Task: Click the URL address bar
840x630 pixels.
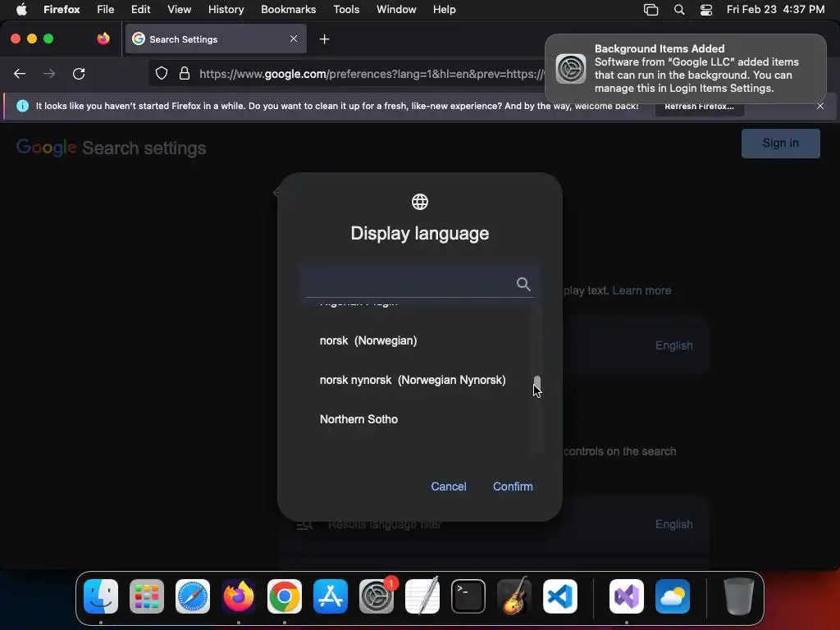Action: (x=370, y=73)
